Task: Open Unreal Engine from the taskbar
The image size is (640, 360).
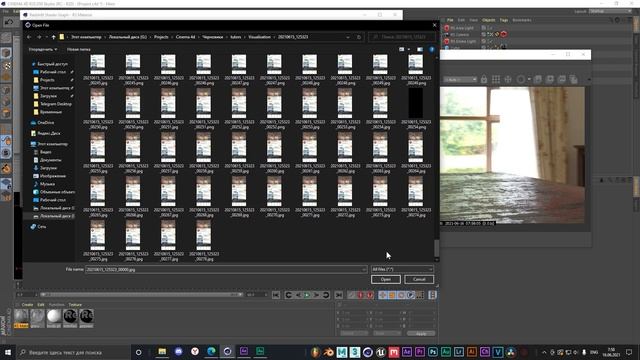Action: 380,352
